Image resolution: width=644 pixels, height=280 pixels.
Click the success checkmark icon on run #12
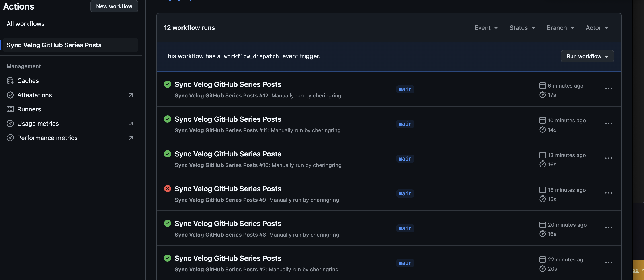tap(168, 84)
